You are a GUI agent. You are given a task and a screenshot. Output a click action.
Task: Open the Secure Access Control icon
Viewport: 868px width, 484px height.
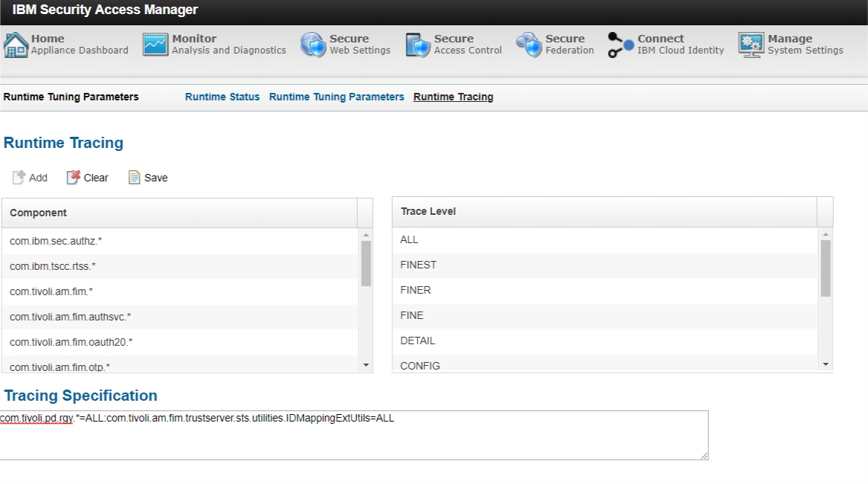(418, 45)
